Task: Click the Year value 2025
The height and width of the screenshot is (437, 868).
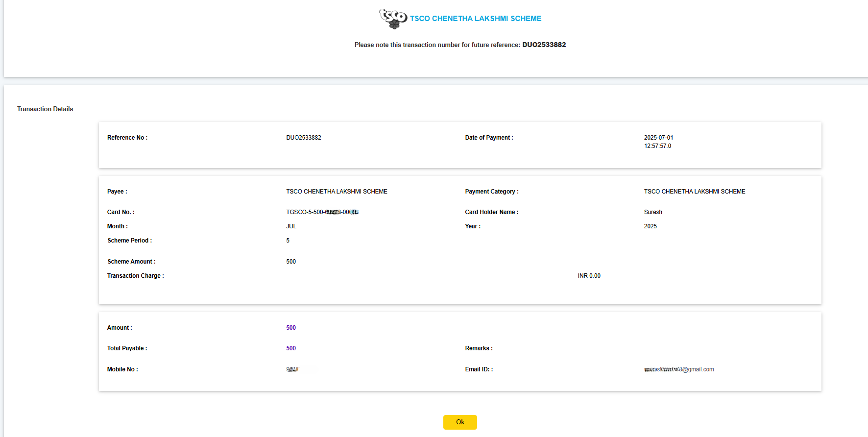Action: point(651,226)
